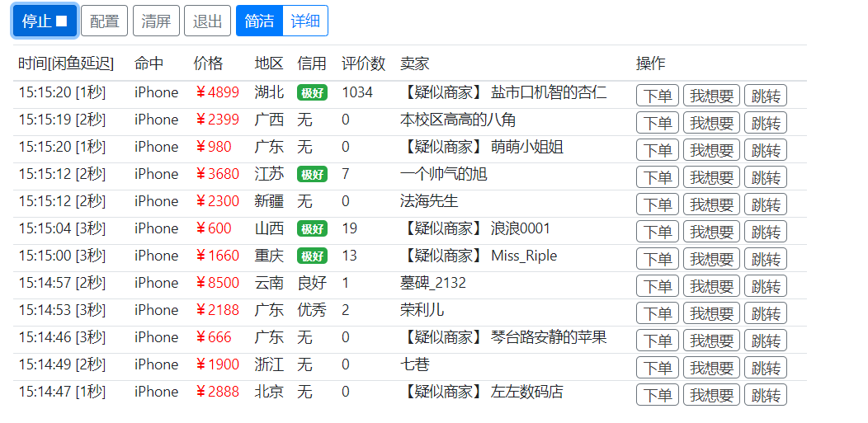Click 我想要 for seller 浪浪0001

(711, 232)
